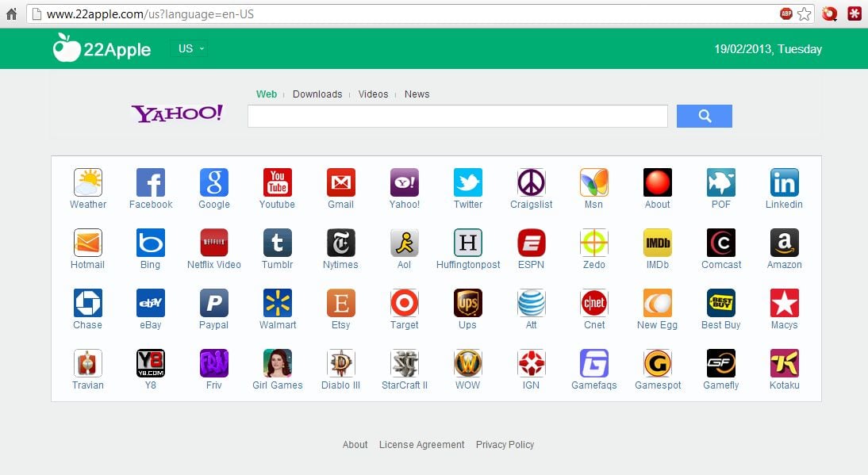Open the eBay icon

point(151,303)
